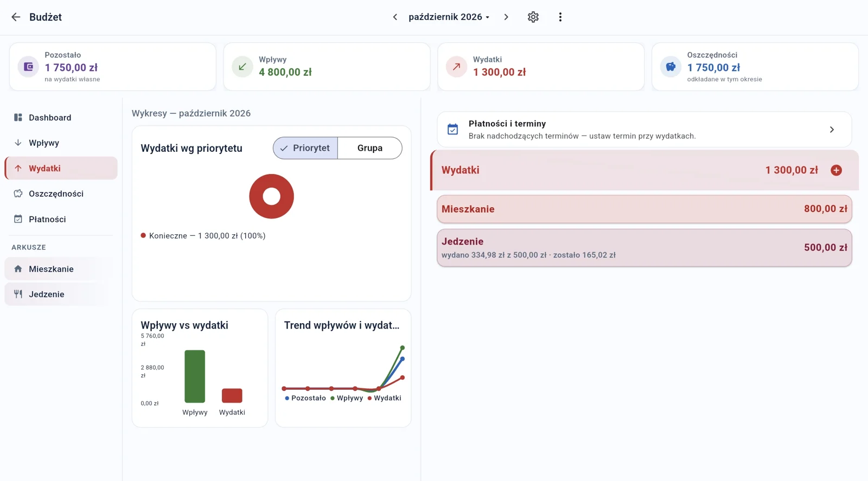Switch the chart grouping to Grupa
Viewport: 868px width, 481px height.
coord(370,148)
